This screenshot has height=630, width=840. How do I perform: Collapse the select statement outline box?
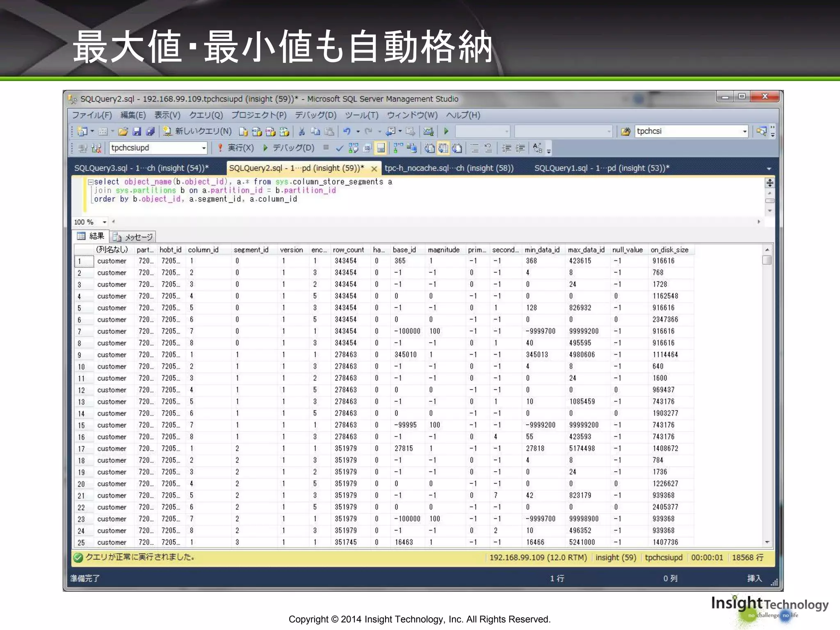[x=90, y=182]
